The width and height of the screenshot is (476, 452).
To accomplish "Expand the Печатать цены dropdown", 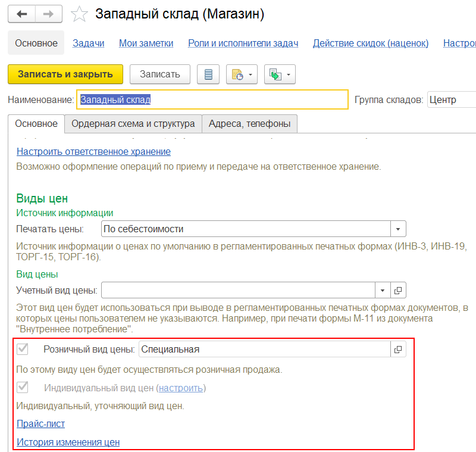I will 398,229.
